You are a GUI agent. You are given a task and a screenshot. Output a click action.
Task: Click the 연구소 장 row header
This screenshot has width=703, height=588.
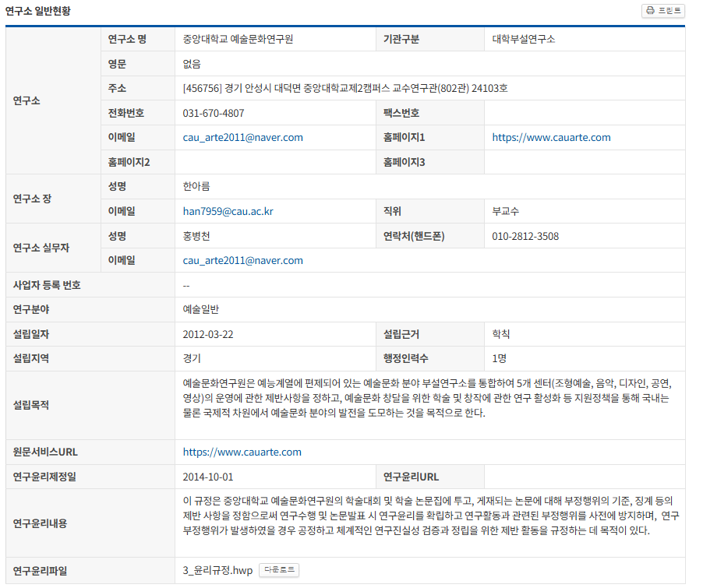coord(53,199)
